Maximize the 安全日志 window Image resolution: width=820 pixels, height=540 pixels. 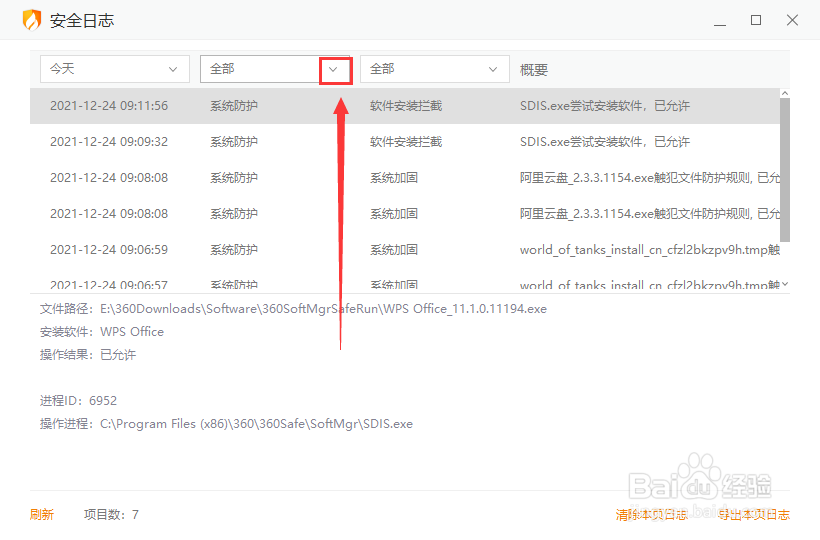[x=756, y=20]
